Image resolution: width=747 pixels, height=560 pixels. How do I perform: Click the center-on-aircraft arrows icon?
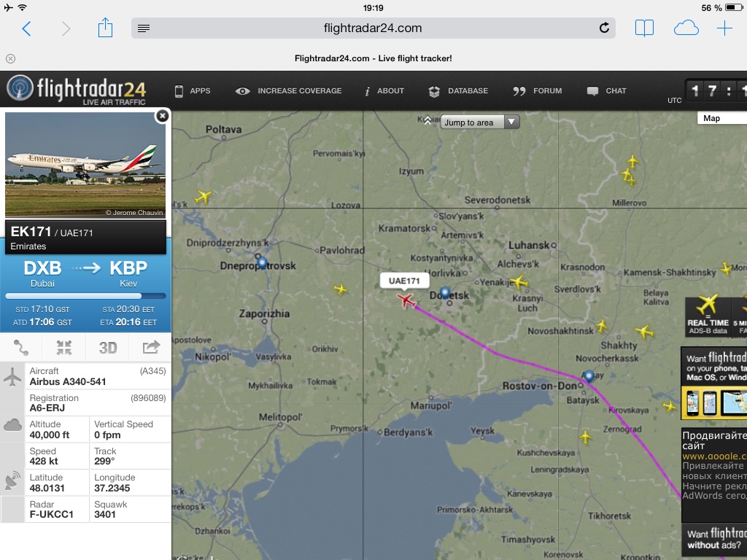point(64,348)
